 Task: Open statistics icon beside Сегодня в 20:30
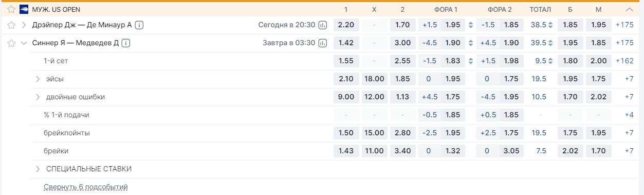[x=323, y=25]
